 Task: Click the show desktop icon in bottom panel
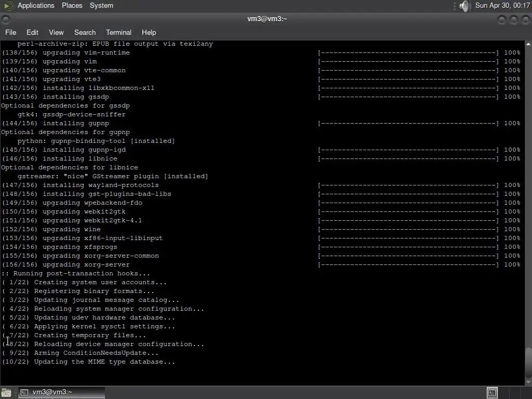click(6, 393)
